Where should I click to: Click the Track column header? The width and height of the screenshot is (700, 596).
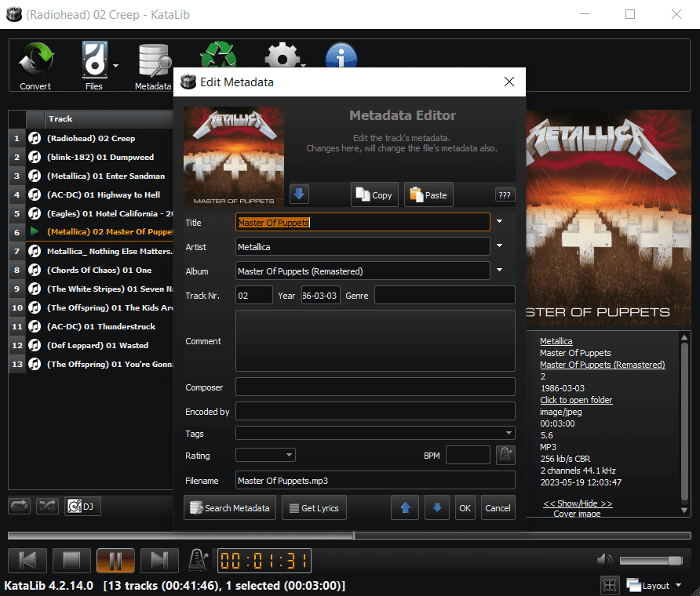[108, 119]
